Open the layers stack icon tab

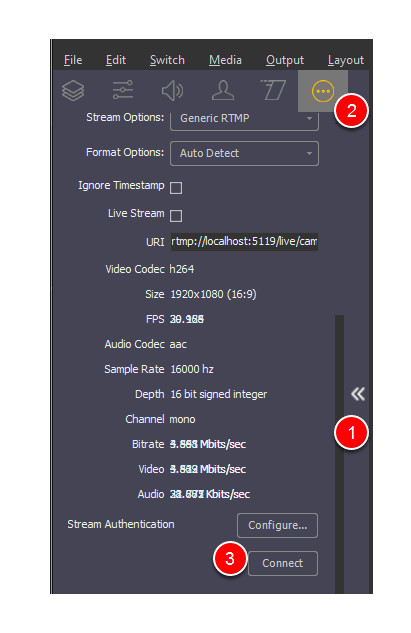[x=73, y=90]
